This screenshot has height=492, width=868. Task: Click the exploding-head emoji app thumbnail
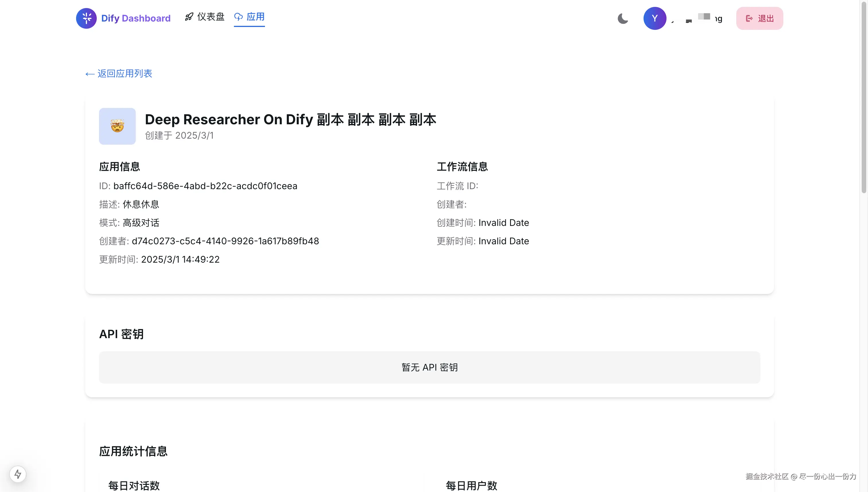tap(117, 126)
